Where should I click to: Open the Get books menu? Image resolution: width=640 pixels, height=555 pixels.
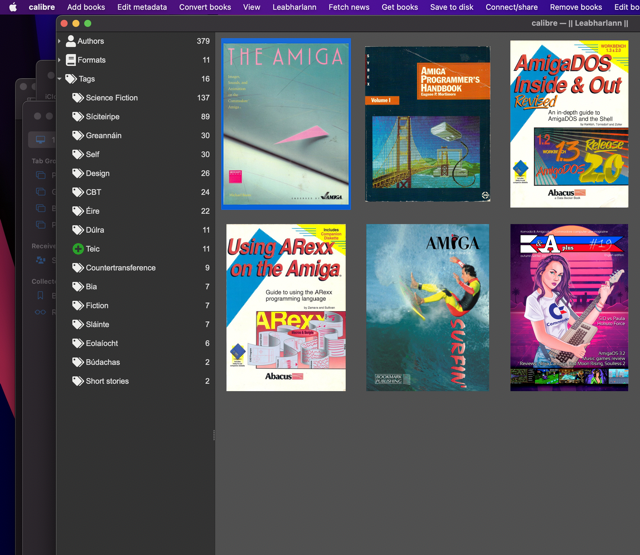400,7
